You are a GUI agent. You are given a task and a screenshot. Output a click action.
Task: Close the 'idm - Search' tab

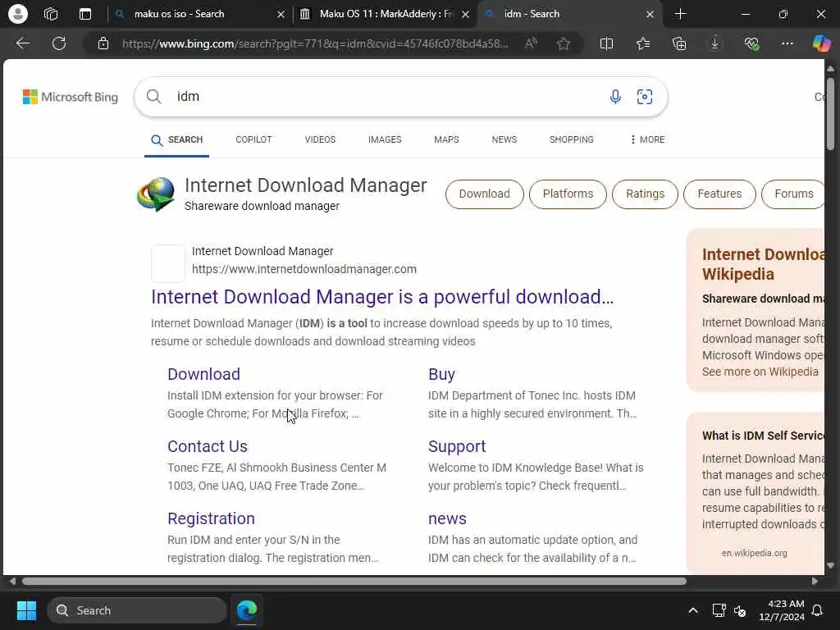click(x=650, y=15)
